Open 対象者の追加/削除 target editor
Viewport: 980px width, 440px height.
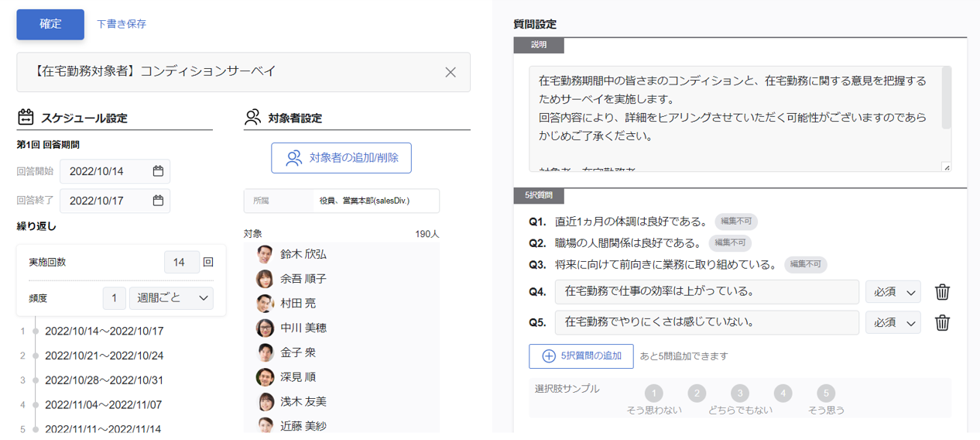coord(341,158)
